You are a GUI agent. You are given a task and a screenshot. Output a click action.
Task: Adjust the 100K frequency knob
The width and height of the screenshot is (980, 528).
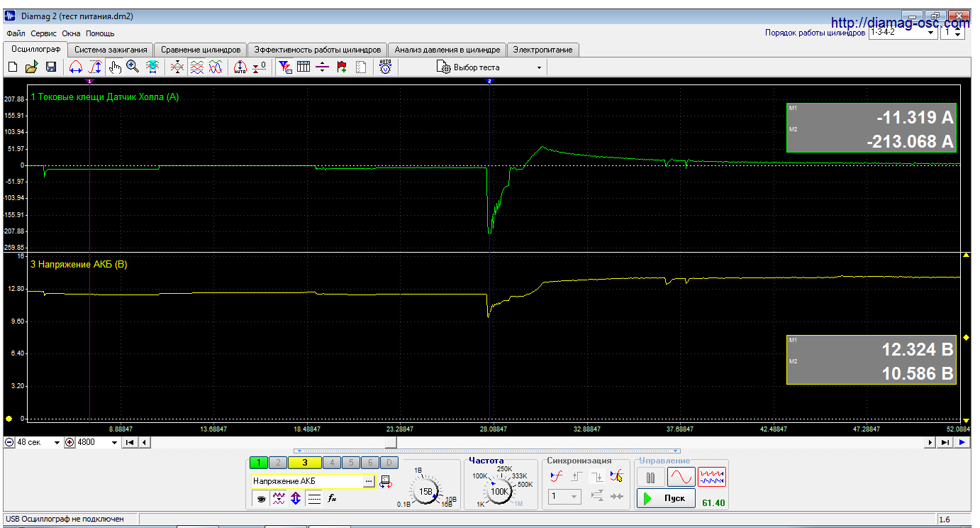(500, 491)
